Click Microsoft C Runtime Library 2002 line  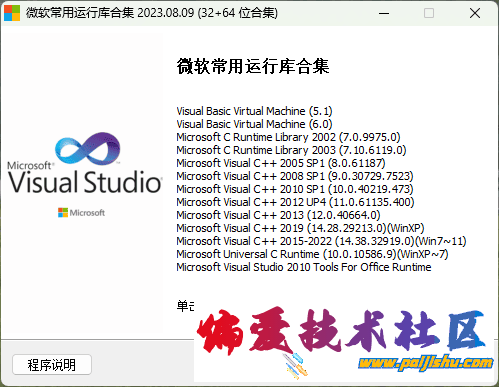[x=288, y=137]
